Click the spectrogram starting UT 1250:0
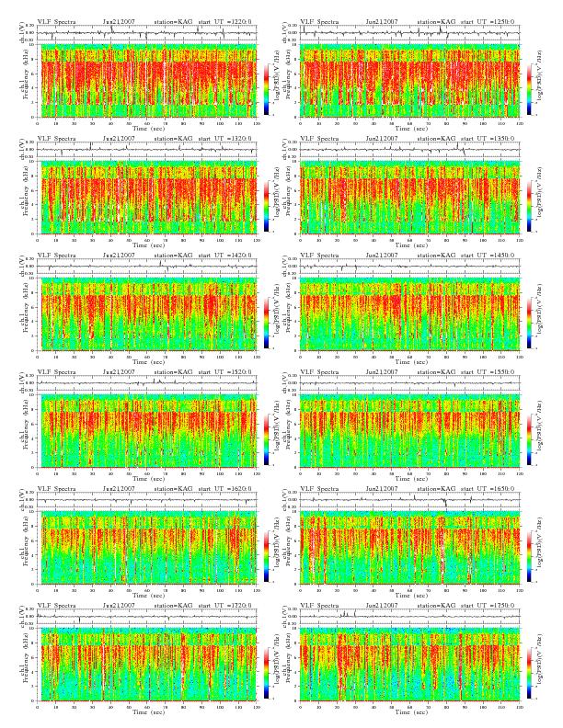This screenshot has width=563, height=728. point(409,81)
